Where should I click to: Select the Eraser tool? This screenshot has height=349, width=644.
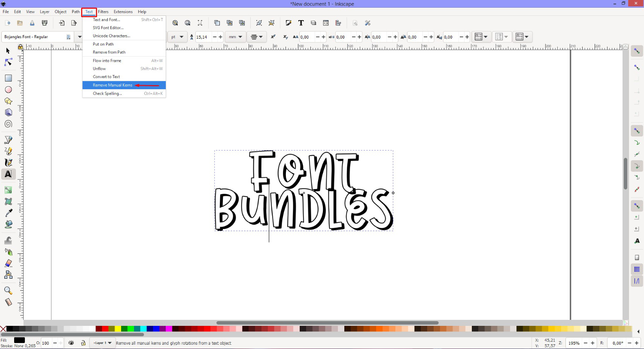8,263
